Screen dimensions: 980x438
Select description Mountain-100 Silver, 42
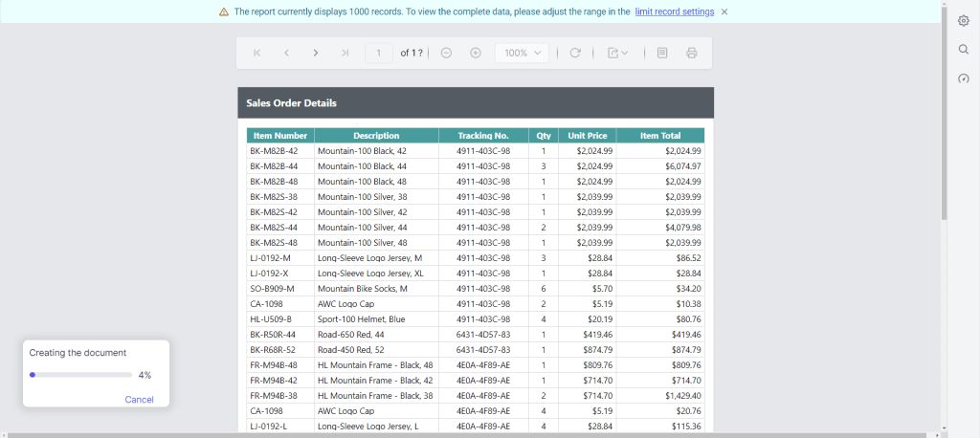363,212
